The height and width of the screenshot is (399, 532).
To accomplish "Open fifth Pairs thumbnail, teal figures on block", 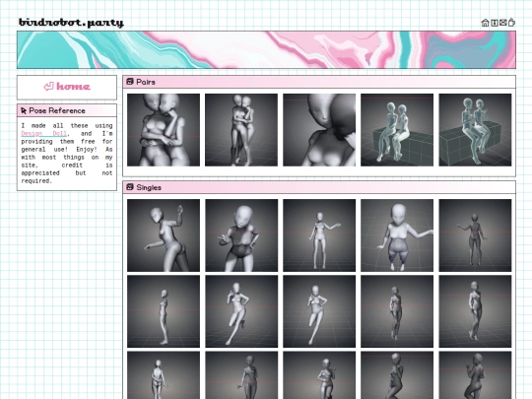I will coord(475,130).
